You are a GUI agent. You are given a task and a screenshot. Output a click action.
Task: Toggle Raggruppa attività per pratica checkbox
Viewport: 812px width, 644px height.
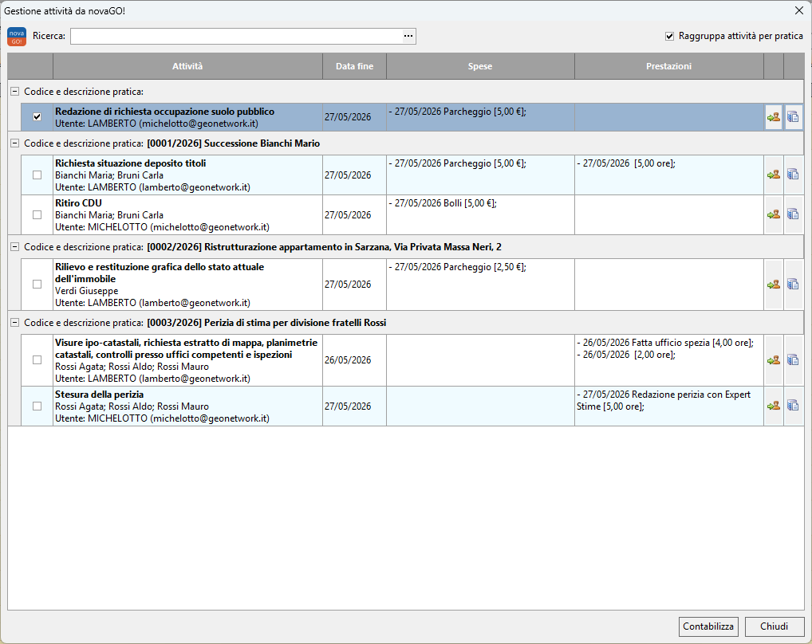669,36
